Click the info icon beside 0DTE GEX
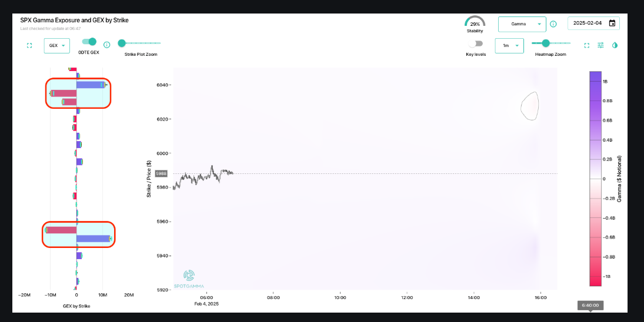 (x=107, y=45)
